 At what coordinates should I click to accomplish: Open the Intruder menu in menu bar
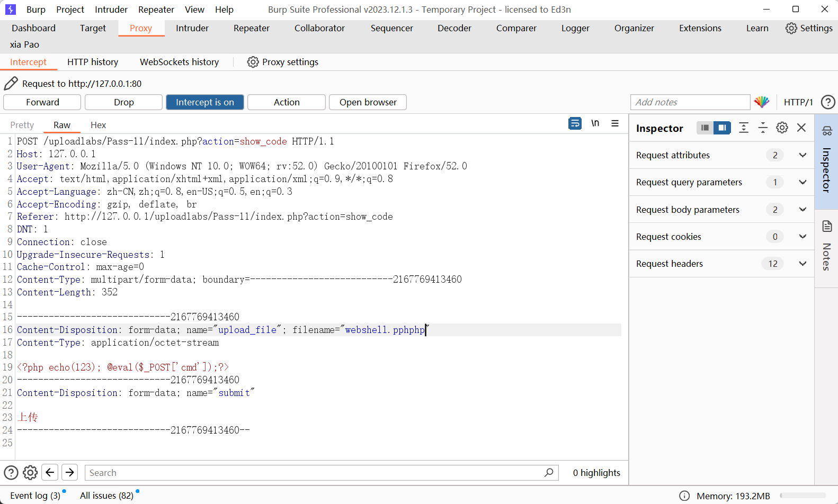click(111, 10)
